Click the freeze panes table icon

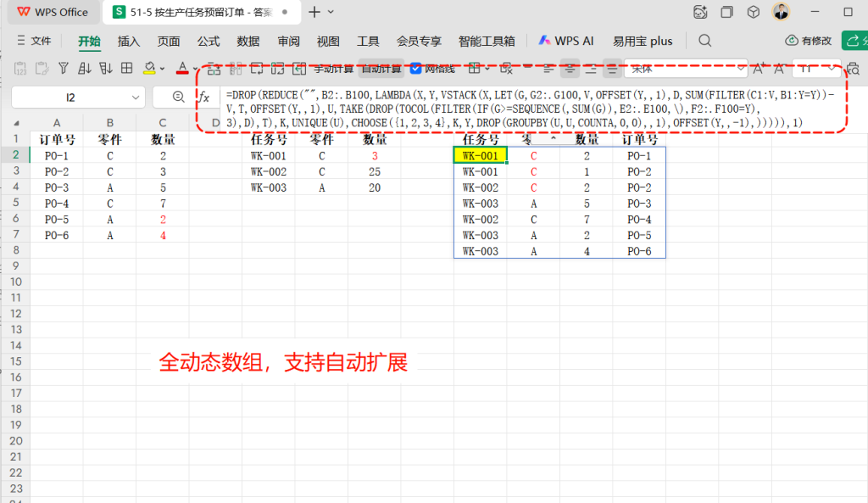click(x=475, y=68)
